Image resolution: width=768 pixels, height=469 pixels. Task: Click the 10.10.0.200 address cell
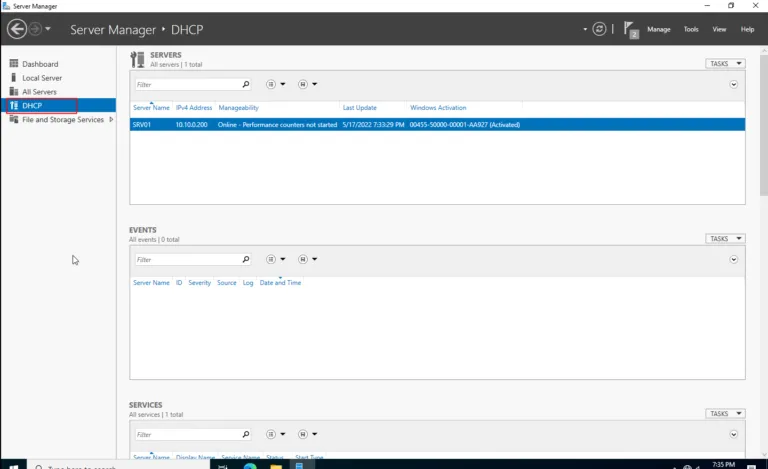click(x=192, y=125)
